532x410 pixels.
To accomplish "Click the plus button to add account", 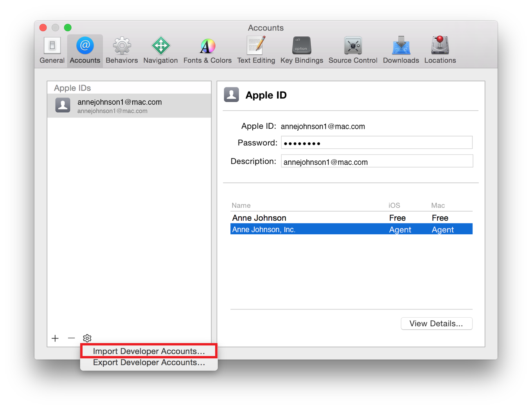I will click(55, 338).
